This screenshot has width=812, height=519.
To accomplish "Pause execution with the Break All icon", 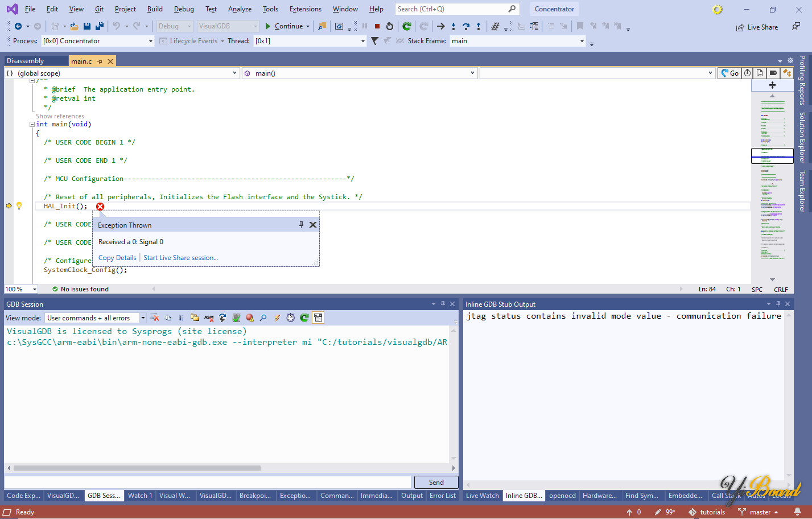I will [365, 26].
